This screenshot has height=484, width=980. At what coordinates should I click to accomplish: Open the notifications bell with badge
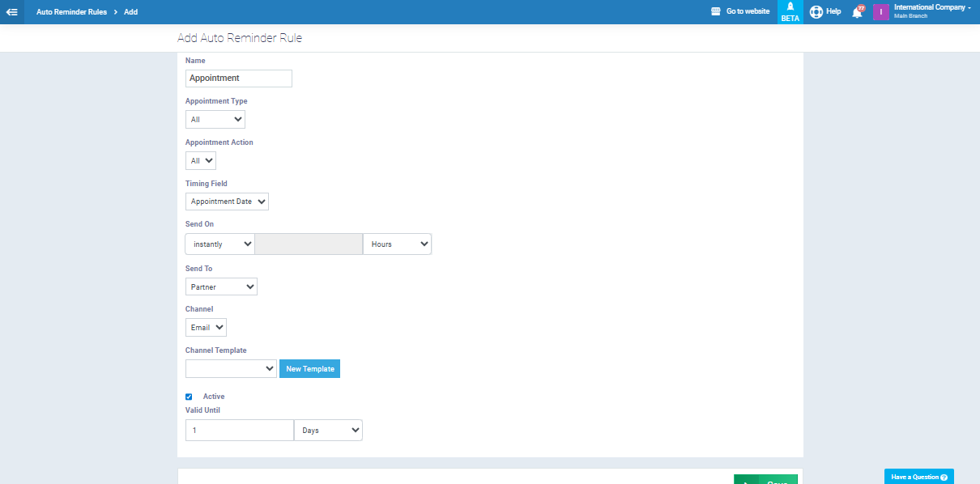(x=857, y=12)
